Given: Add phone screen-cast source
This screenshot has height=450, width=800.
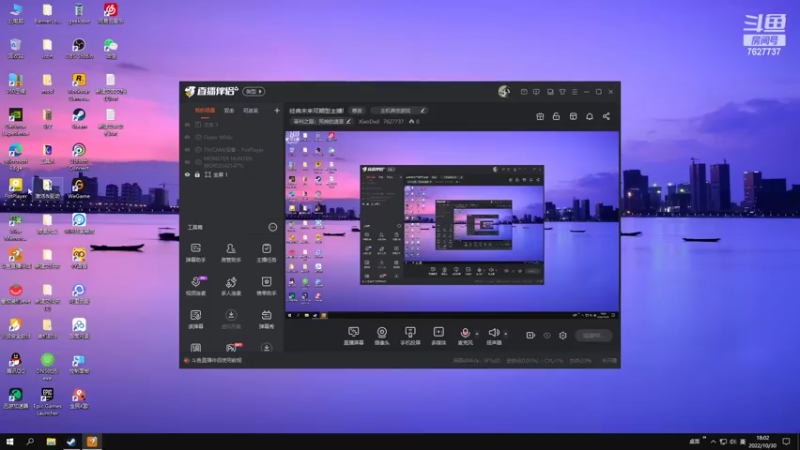Looking at the screenshot, I should (x=410, y=336).
